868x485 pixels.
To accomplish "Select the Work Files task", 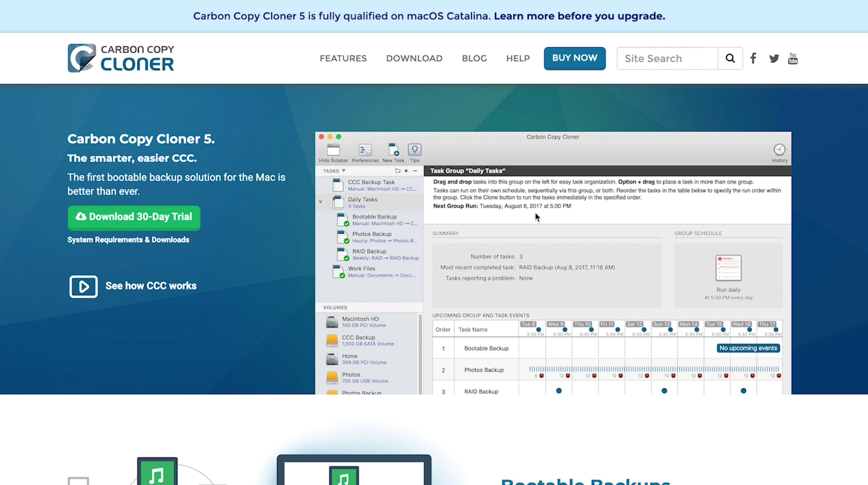I will click(x=370, y=271).
